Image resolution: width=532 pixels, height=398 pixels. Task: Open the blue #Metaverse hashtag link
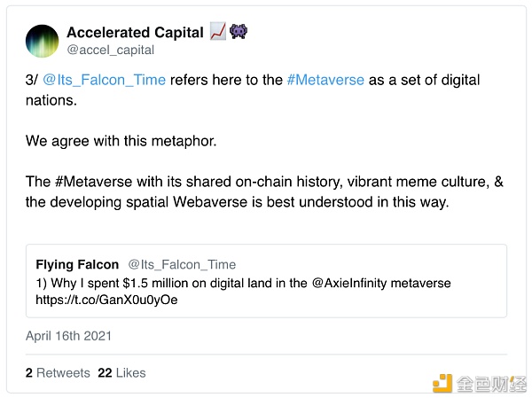(x=325, y=80)
